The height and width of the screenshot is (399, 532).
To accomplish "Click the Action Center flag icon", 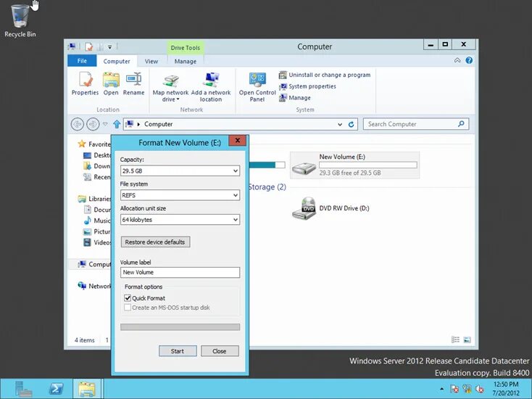I will coord(454,389).
